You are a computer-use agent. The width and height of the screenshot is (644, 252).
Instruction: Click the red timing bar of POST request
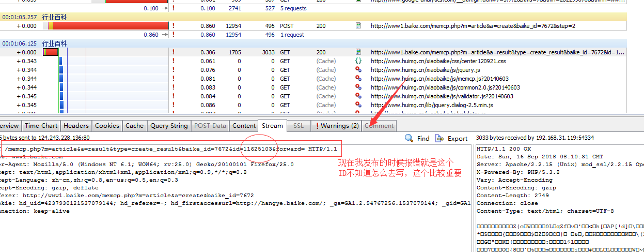click(111, 25)
